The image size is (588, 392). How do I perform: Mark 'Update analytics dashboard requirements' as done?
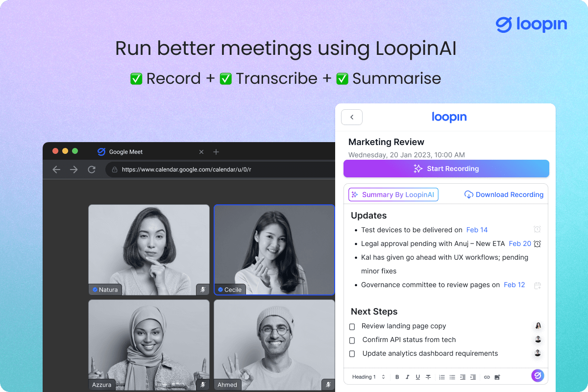pyautogui.click(x=352, y=354)
